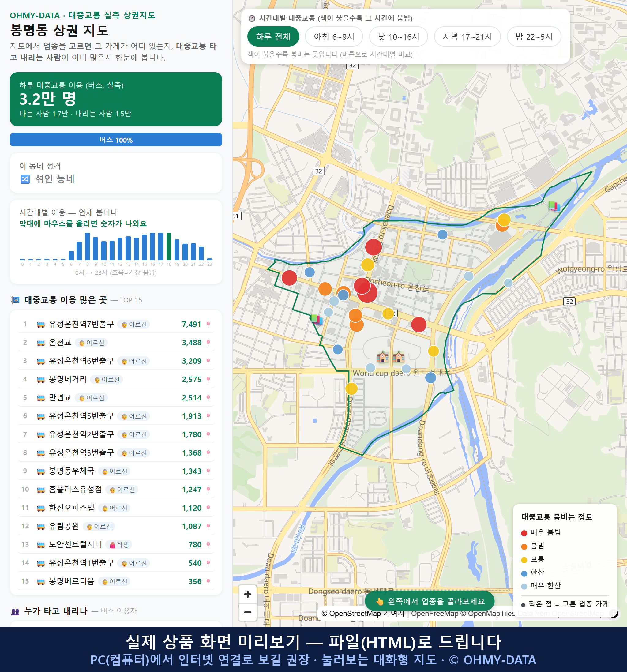The width and height of the screenshot is (627, 672).
Task: Click the chart bar for hour 22
Action: pos(201,253)
